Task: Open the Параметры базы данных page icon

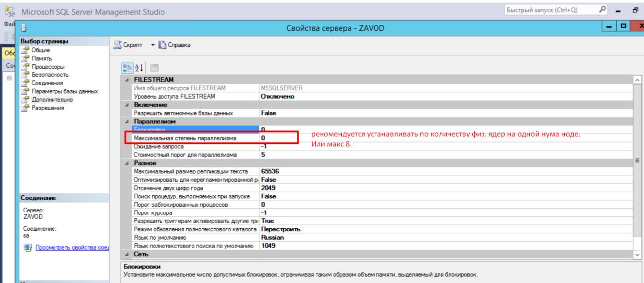Action: point(26,91)
